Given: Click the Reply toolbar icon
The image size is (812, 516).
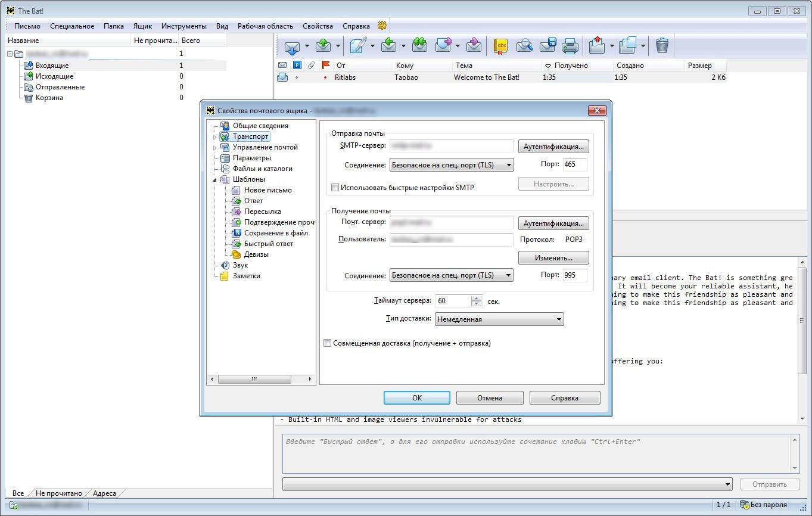Looking at the screenshot, I should click(x=389, y=45).
